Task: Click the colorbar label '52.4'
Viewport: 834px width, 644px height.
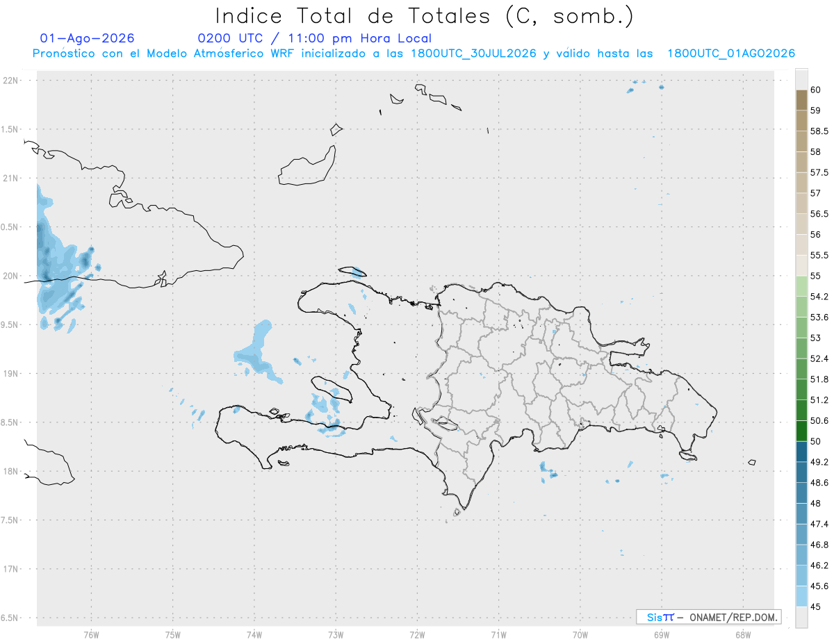Action: tap(819, 358)
